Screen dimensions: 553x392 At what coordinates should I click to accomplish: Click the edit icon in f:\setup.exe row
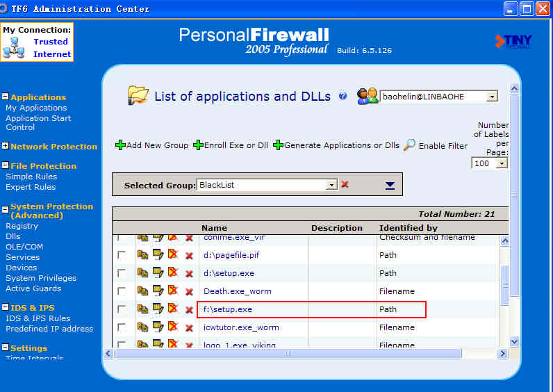point(158,309)
